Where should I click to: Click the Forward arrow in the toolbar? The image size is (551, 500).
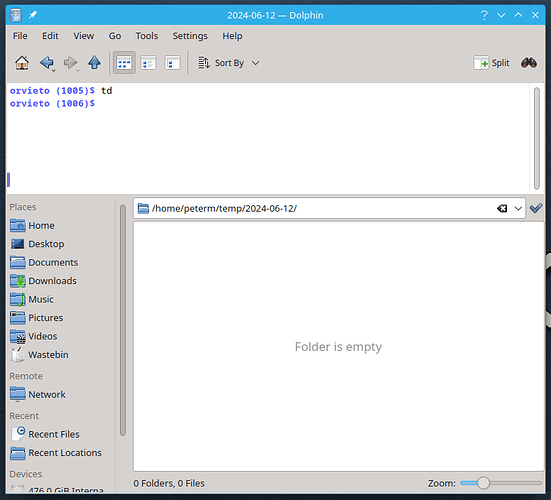pyautogui.click(x=70, y=63)
